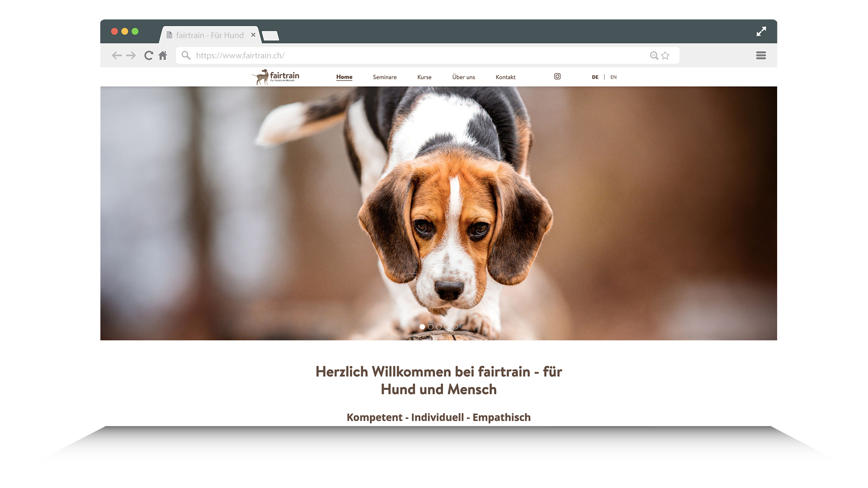The image size is (868, 488).
Task: Open the Kurse menu item
Action: (424, 77)
